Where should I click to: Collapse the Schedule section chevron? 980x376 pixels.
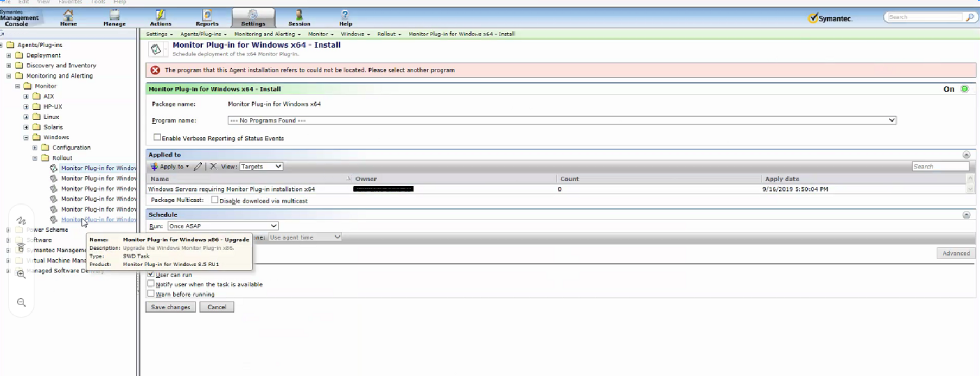966,215
